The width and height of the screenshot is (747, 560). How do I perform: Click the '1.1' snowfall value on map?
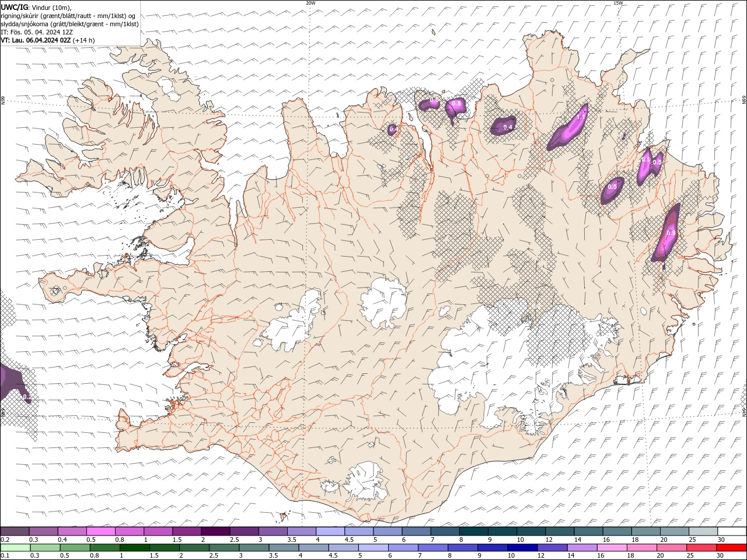pyautogui.click(x=580, y=117)
